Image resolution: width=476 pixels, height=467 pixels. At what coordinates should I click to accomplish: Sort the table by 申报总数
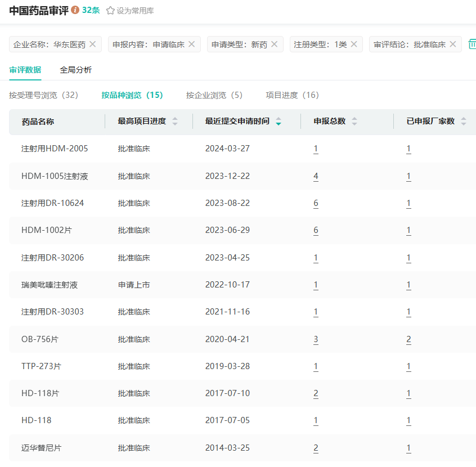(x=354, y=121)
